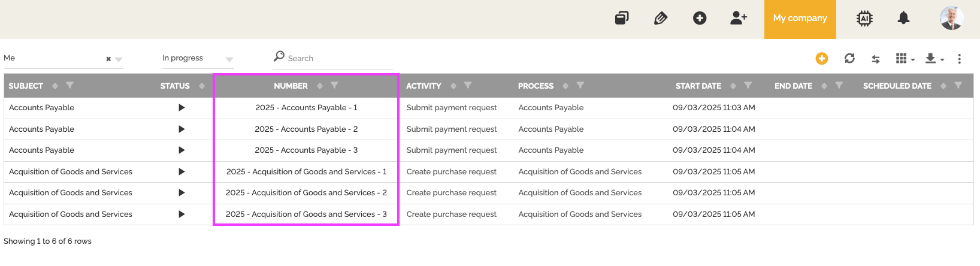
Task: Clear the Me filter selection
Action: pos(108,59)
